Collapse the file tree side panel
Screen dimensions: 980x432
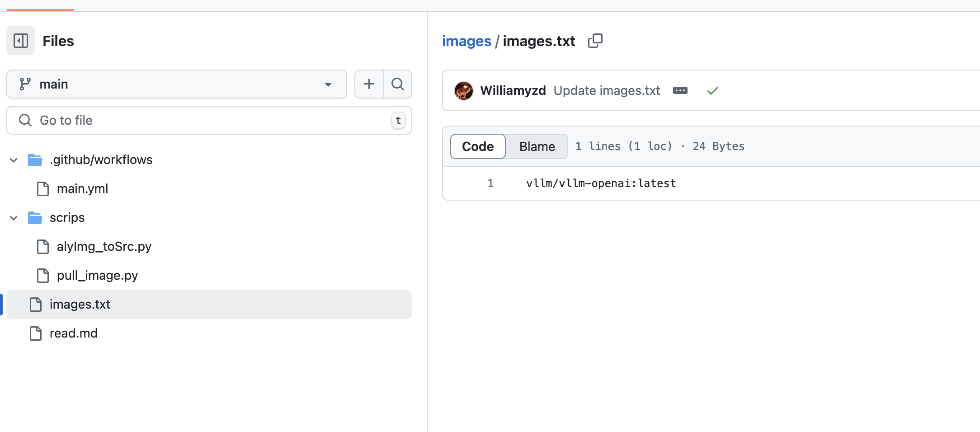(21, 41)
